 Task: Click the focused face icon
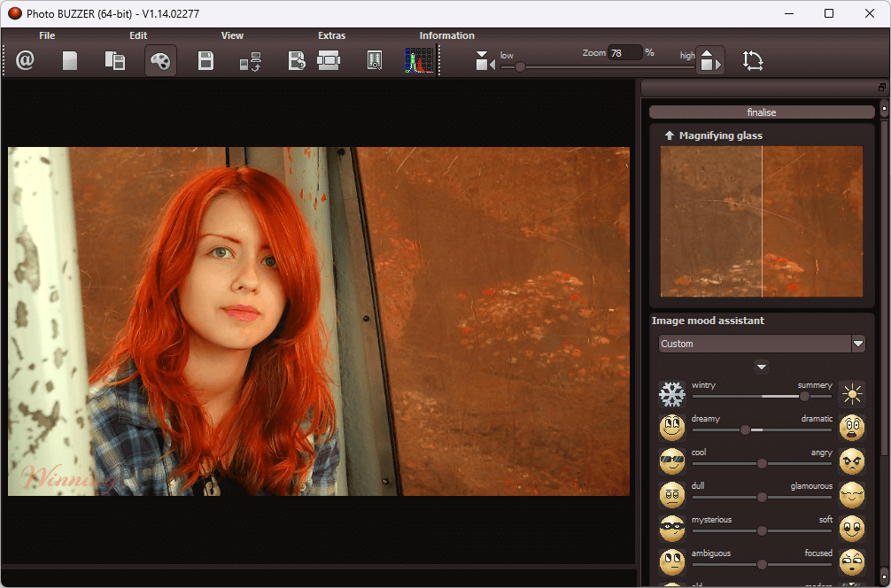coord(852,561)
